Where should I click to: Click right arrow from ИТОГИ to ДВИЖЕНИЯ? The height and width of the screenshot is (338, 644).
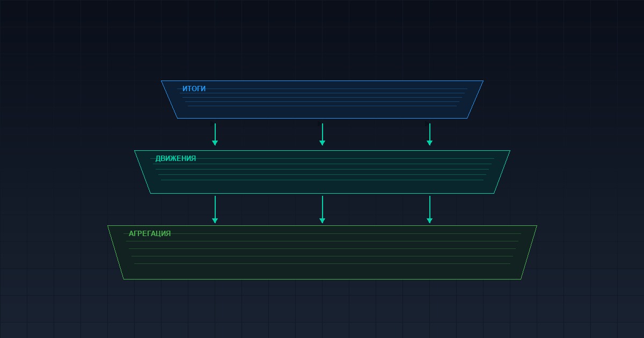coord(429,135)
